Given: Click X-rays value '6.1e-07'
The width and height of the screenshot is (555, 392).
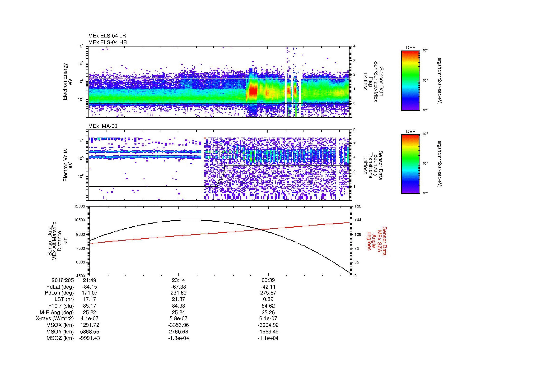Looking at the screenshot, I should pos(268,318).
